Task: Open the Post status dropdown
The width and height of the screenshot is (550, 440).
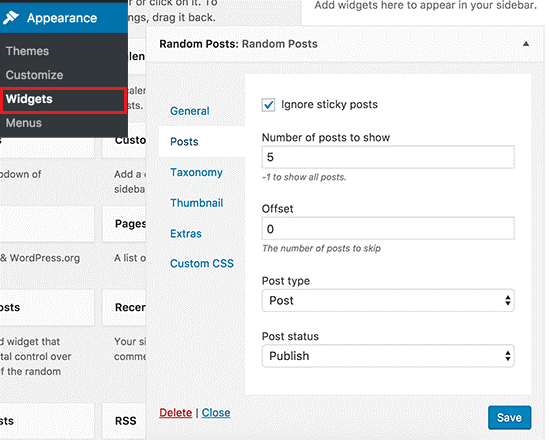Action: (x=388, y=356)
